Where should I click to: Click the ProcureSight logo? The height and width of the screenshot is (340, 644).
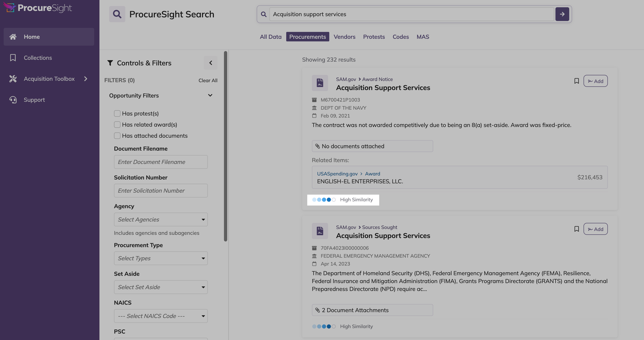(38, 8)
